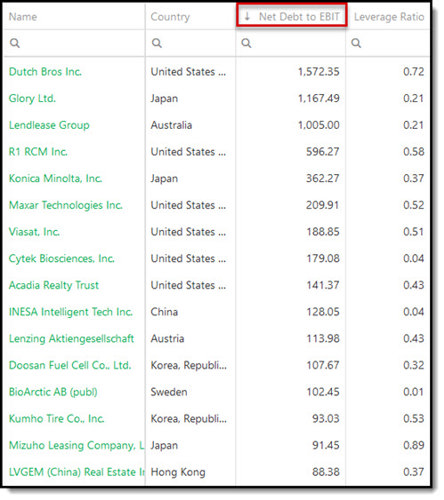Viewport: 444px width, 500px height.
Task: Click the search icon under Country column
Action: [157, 43]
